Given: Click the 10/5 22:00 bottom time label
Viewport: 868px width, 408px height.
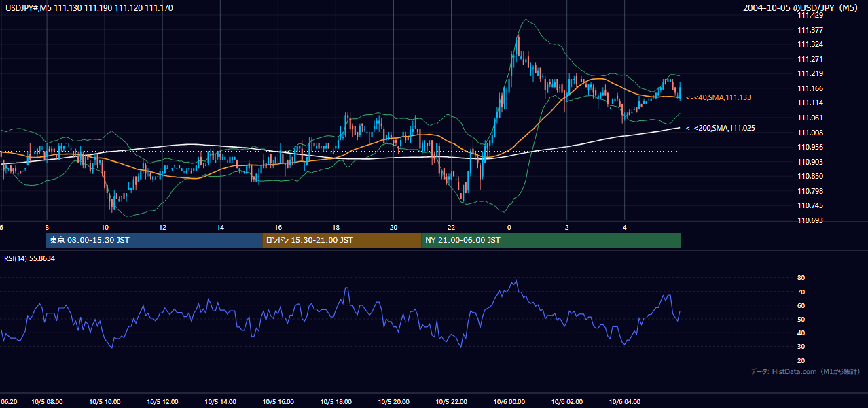Looking at the screenshot, I should pyautogui.click(x=451, y=402).
